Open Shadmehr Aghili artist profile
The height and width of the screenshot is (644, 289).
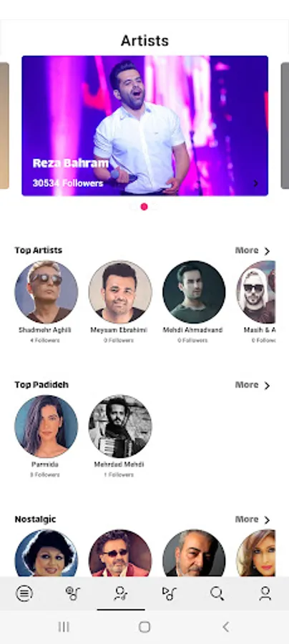point(46,292)
